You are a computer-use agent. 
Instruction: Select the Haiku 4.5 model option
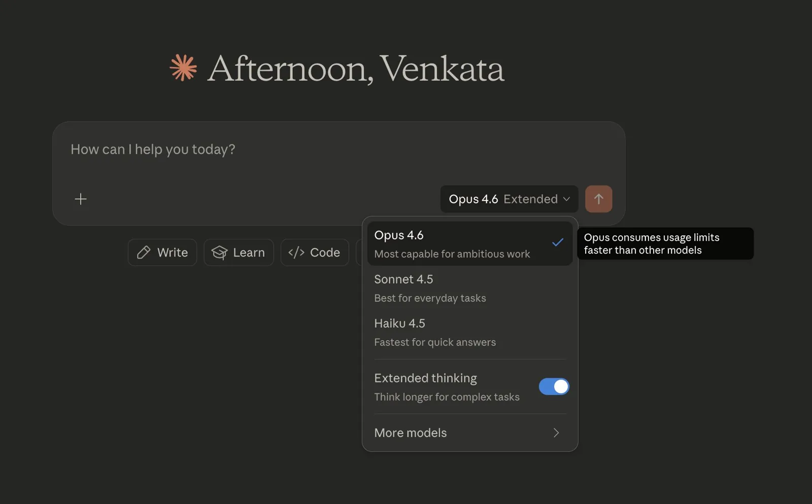click(x=470, y=332)
